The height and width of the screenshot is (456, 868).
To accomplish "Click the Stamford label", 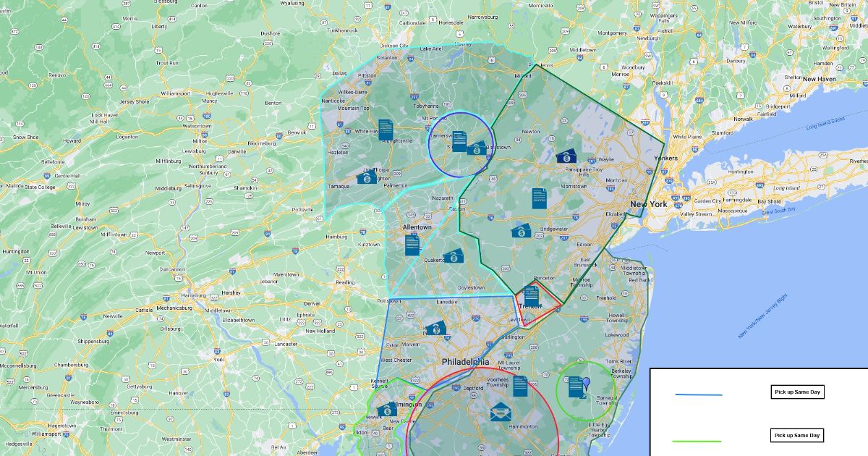I will [723, 133].
